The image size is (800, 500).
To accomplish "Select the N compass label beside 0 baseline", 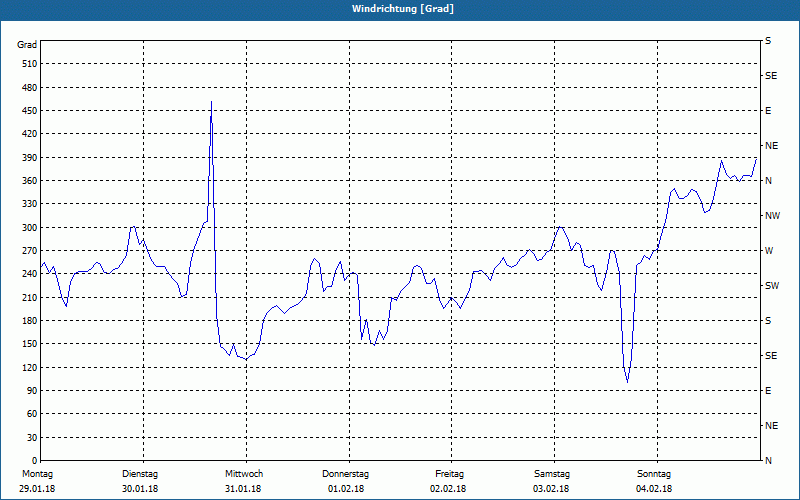I will tap(768, 461).
